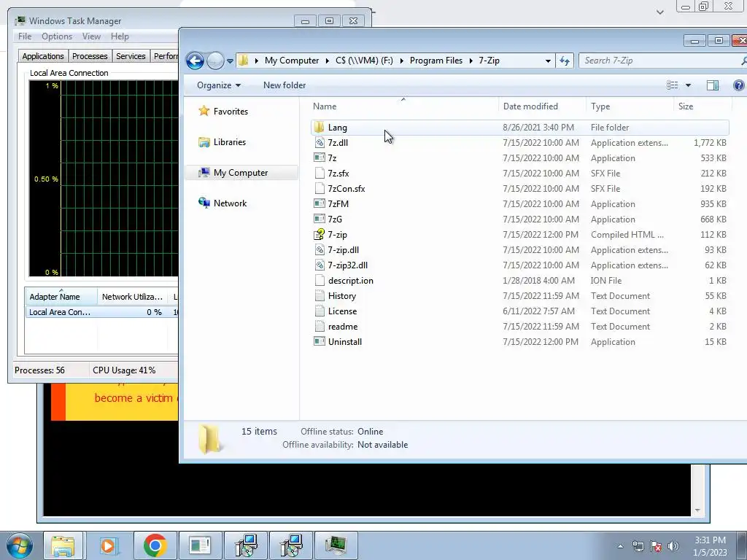This screenshot has height=560, width=747.
Task: Click My Computer in the address breadcrumb
Action: 292,61
